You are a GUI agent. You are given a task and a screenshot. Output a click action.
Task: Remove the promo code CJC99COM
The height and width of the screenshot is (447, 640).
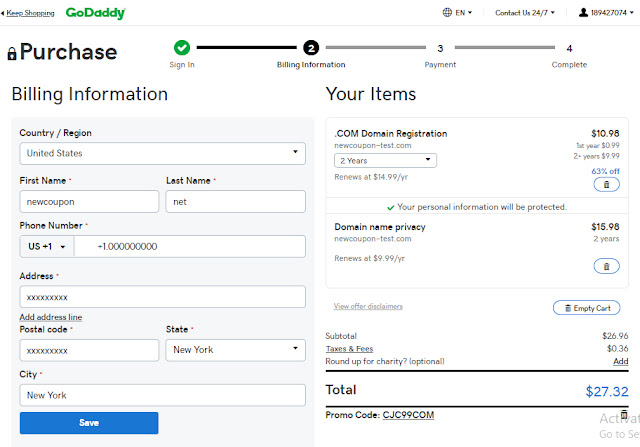coord(624,414)
